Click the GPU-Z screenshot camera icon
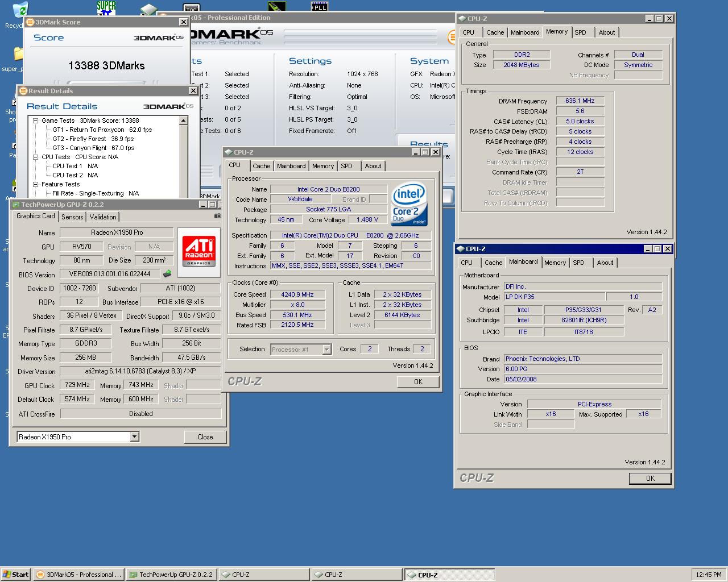 217,216
